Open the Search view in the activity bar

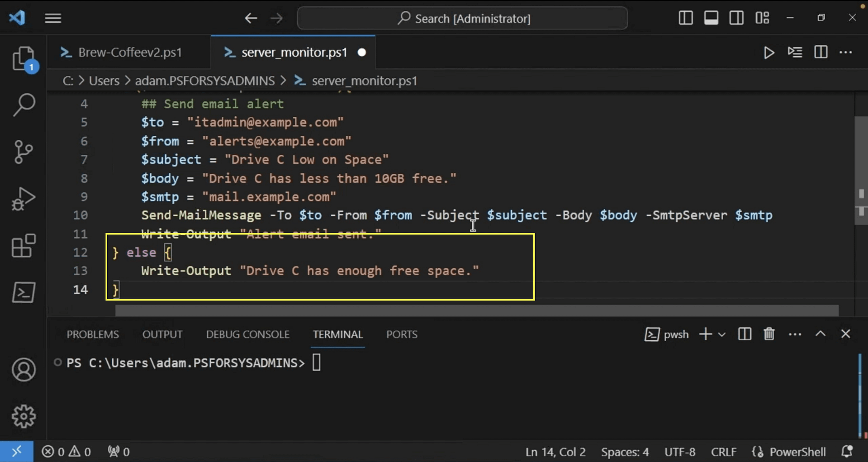24,105
